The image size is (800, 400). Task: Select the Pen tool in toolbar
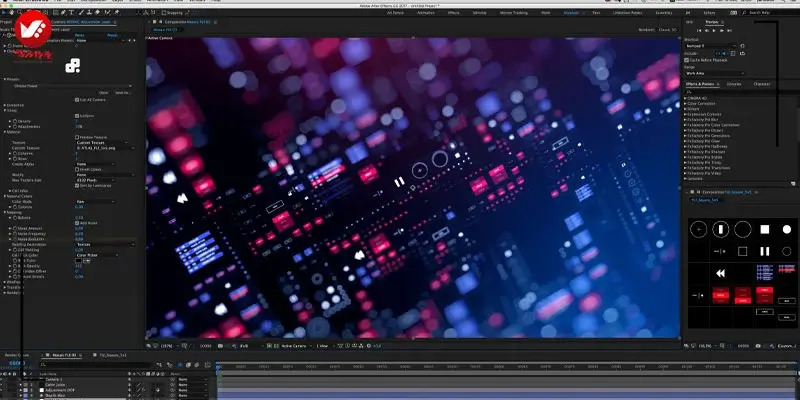[63, 12]
